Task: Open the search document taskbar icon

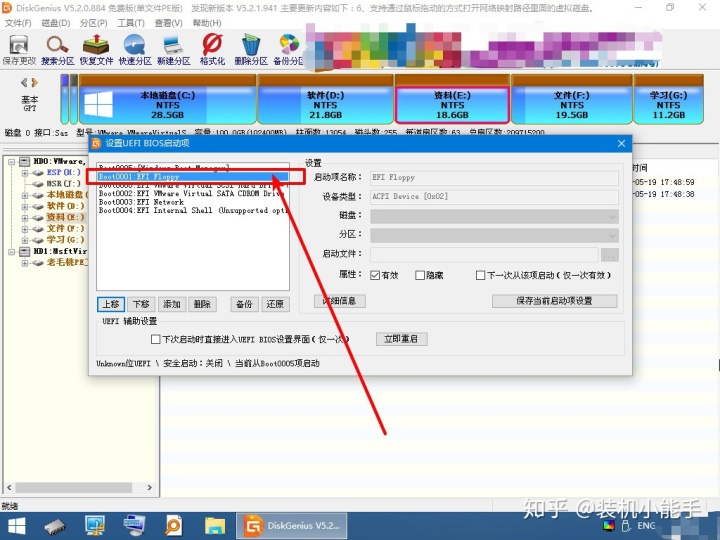Action: [174, 526]
